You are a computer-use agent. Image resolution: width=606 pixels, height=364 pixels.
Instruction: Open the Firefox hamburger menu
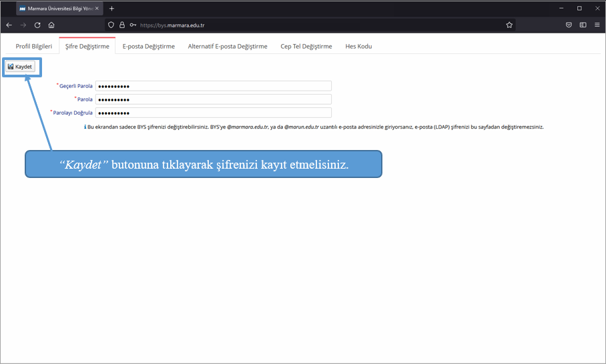[597, 25]
